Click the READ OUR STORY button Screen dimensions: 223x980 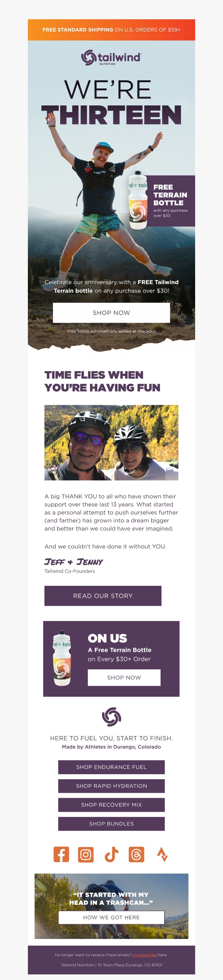tap(103, 596)
